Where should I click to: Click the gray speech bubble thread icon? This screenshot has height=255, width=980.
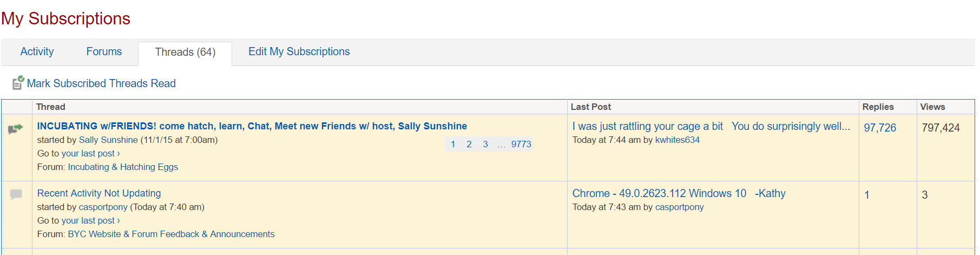[x=16, y=194]
